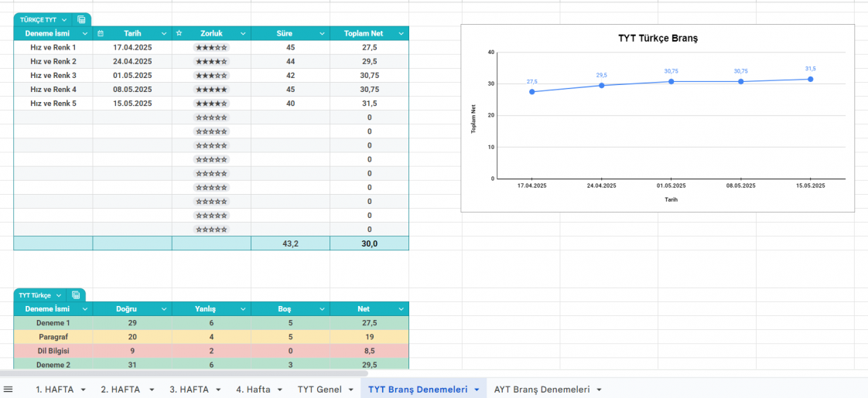Expand the TYT Genel sheet tab menu arrow
This screenshot has height=398, width=868.
tap(350, 390)
